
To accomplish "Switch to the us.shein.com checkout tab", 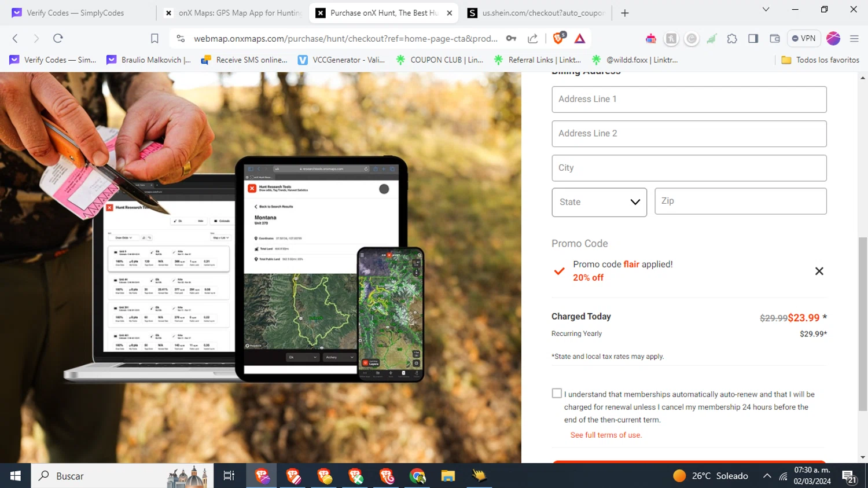I will pos(536,13).
